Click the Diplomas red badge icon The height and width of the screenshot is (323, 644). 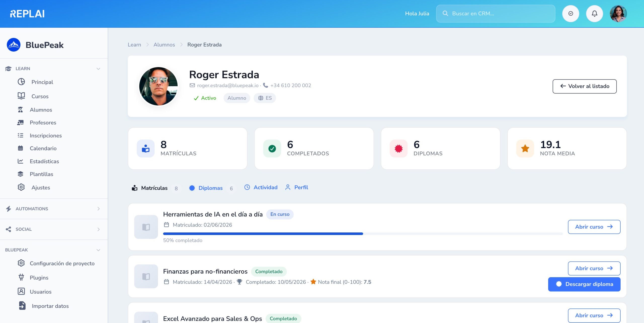(x=399, y=149)
